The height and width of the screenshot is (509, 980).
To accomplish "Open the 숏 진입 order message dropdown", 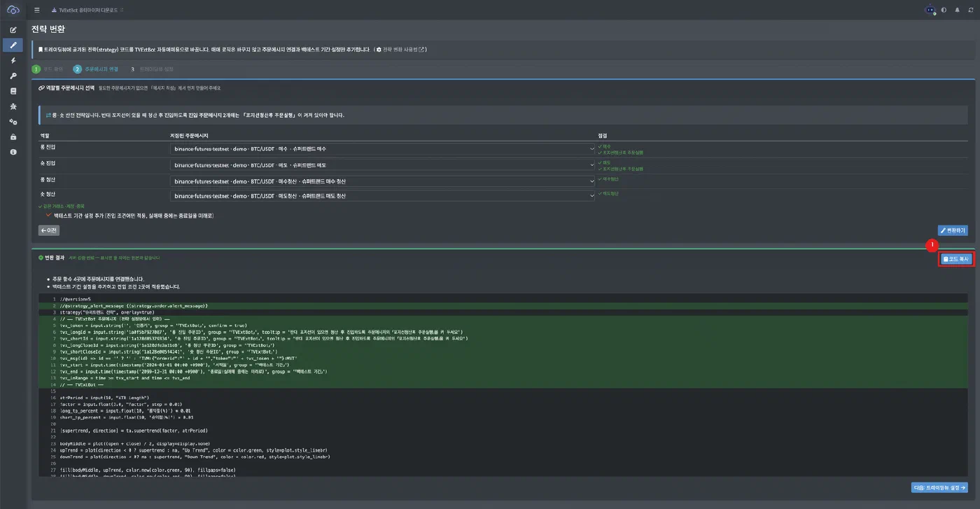I will click(x=382, y=165).
